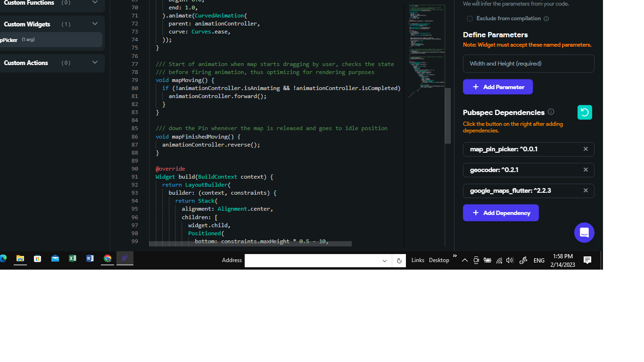Enable the Exclude from compilation checkbox
Image resolution: width=644 pixels, height=362 pixels.
[x=470, y=18]
